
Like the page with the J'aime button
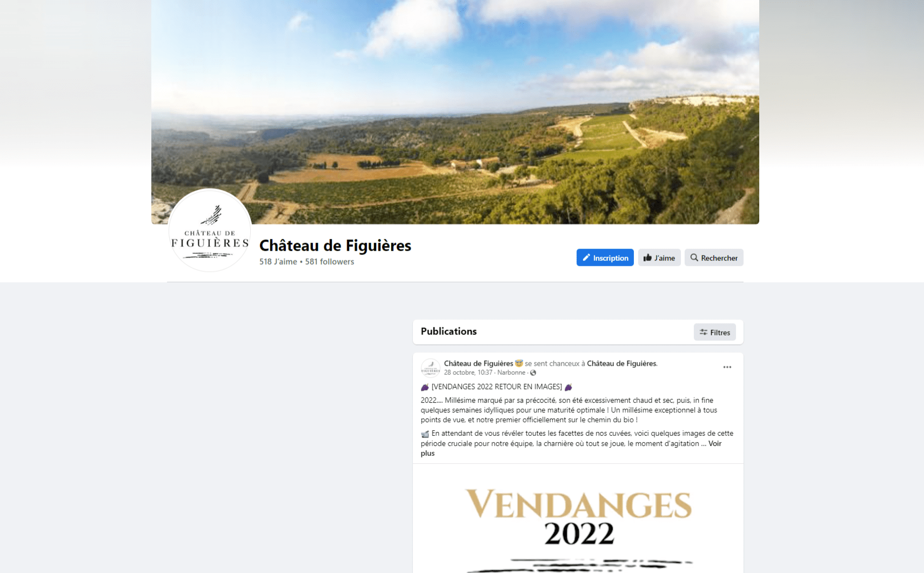[x=659, y=258]
